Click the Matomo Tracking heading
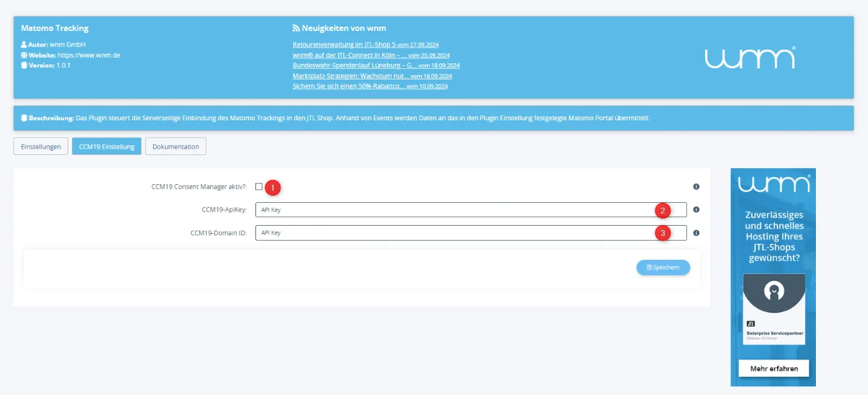Image resolution: width=868 pixels, height=395 pixels. pos(55,28)
